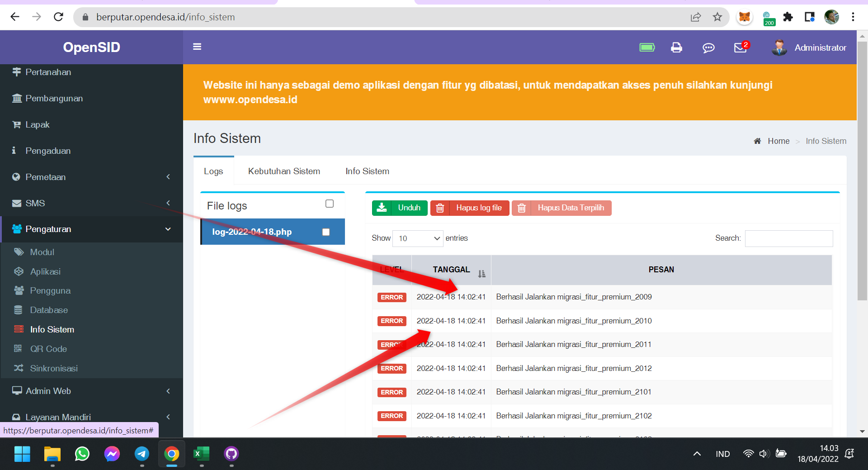Click the Hapus Data Terpilih button
The image size is (868, 470).
[561, 208]
